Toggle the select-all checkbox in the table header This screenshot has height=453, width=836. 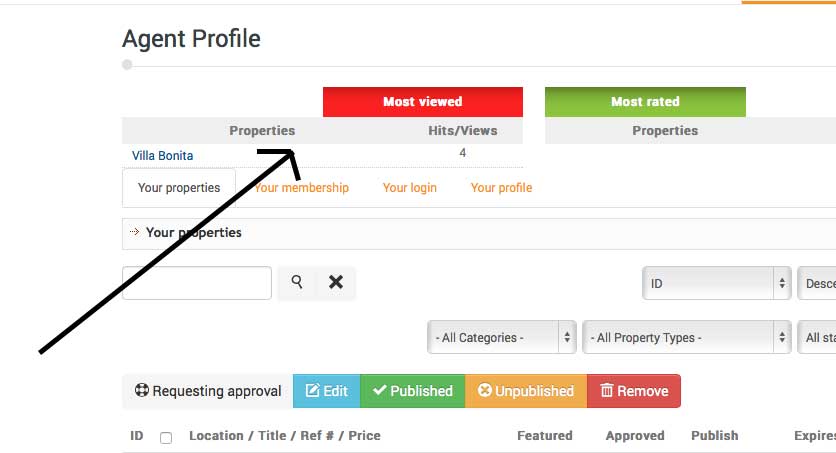click(x=166, y=438)
